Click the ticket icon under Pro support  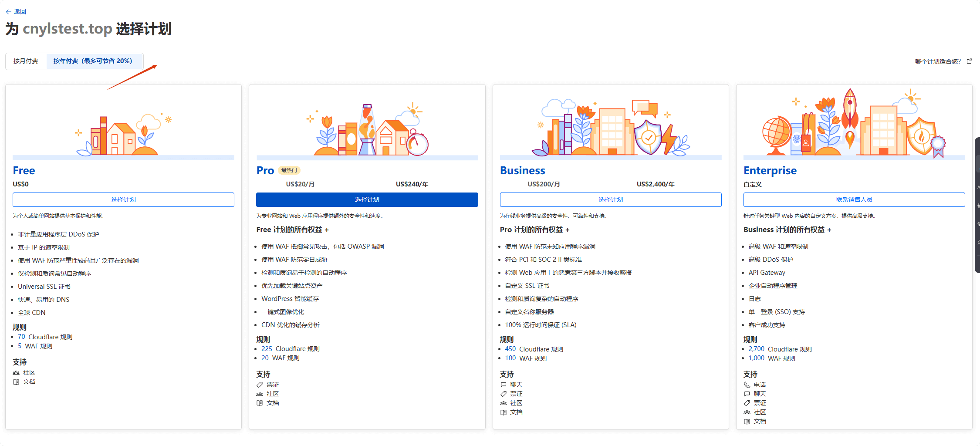[260, 385]
